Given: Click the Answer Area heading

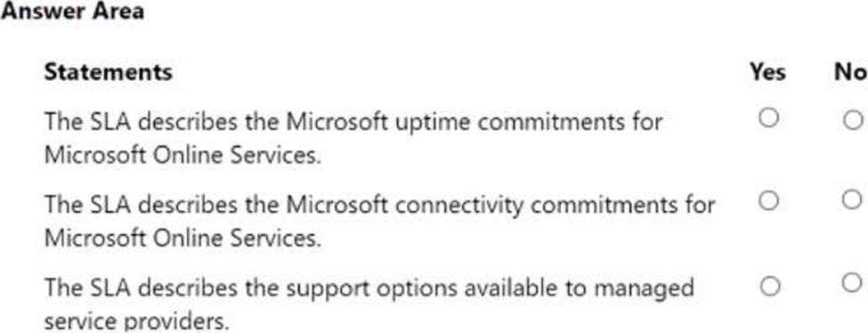Looking at the screenshot, I should (x=72, y=11).
